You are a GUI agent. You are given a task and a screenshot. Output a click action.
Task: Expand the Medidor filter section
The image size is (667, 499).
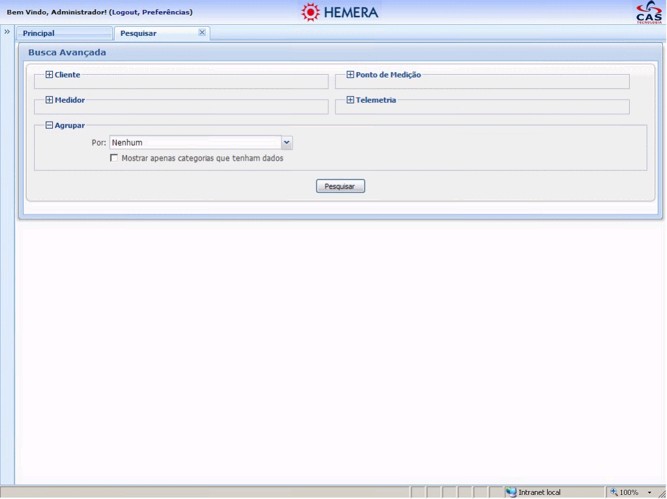[x=49, y=100]
